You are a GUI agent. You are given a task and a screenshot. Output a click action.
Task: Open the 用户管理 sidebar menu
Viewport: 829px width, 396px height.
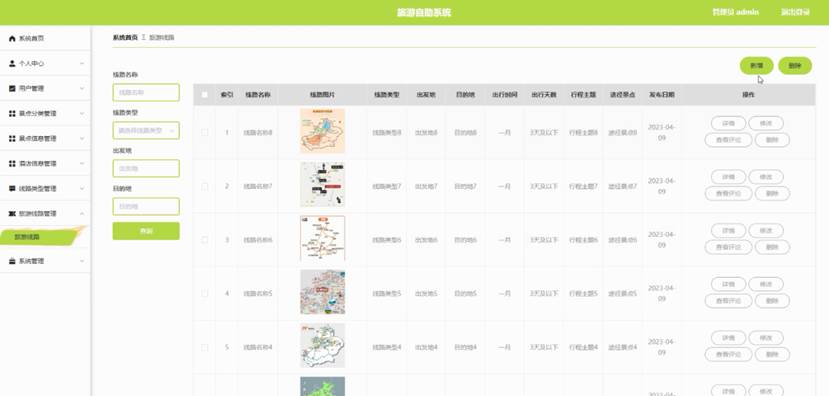click(45, 88)
